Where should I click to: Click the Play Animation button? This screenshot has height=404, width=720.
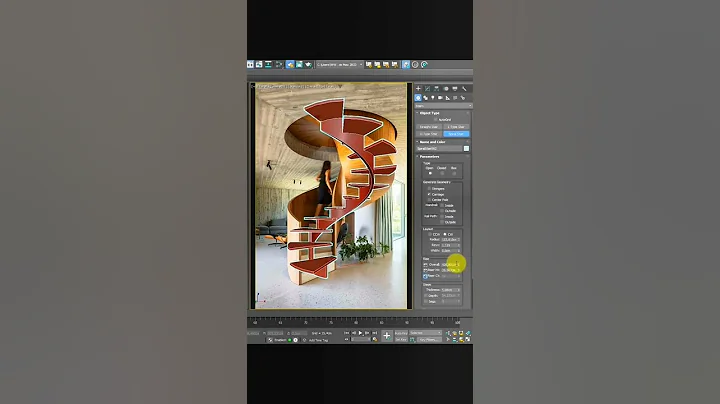click(360, 333)
